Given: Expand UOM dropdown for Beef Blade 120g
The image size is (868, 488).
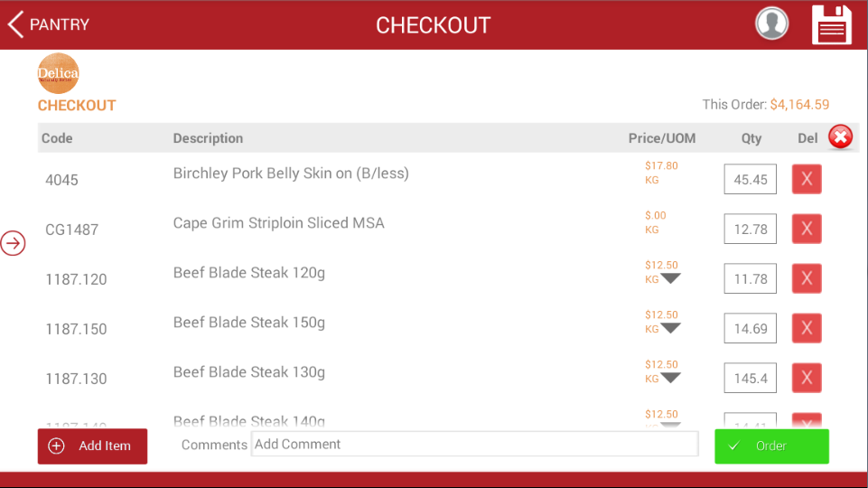Looking at the screenshot, I should [670, 279].
